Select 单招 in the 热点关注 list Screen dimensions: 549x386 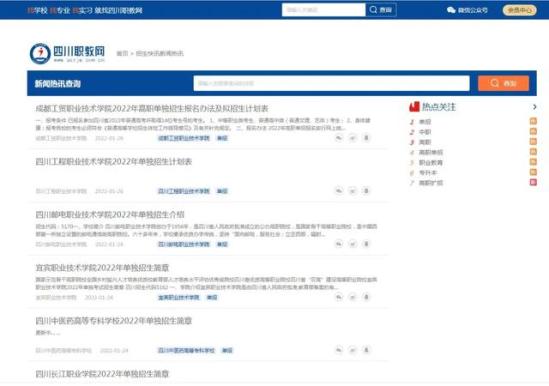click(x=425, y=122)
